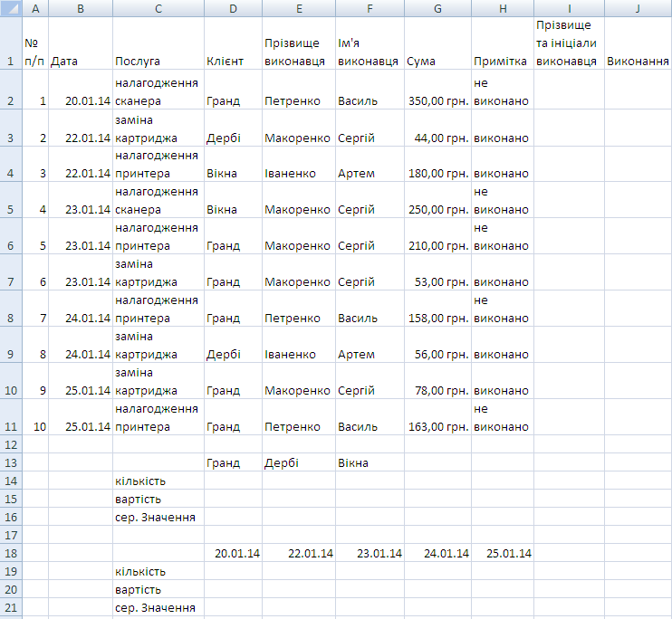Click 'Гранд' cell in summary row 13
Image resolution: width=672 pixels, height=619 pixels.
point(233,462)
